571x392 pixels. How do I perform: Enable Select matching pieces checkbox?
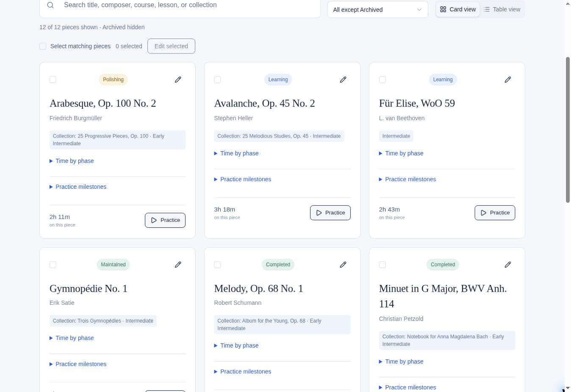pyautogui.click(x=43, y=46)
